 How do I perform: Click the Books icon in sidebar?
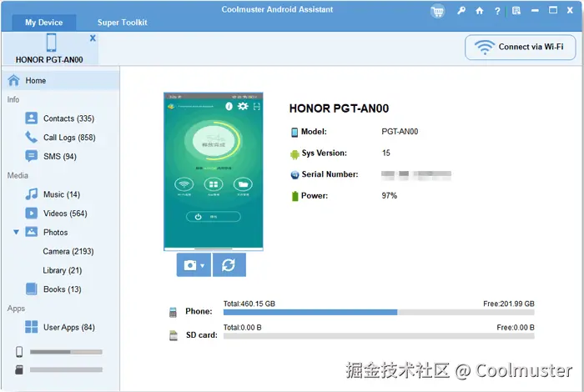point(32,289)
